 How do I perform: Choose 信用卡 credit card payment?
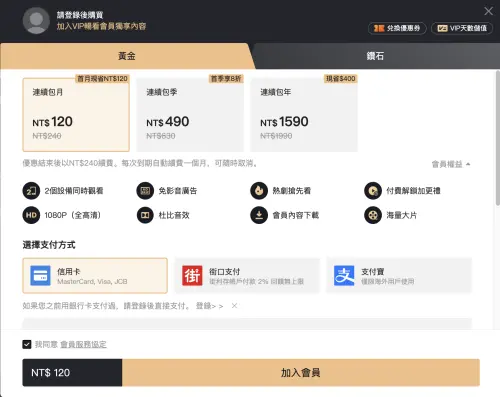[x=95, y=276]
